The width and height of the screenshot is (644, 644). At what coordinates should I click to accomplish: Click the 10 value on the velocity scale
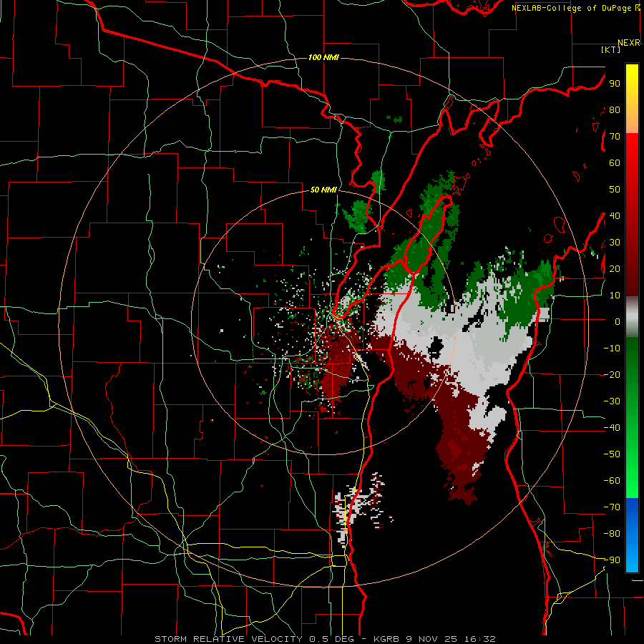(x=615, y=296)
